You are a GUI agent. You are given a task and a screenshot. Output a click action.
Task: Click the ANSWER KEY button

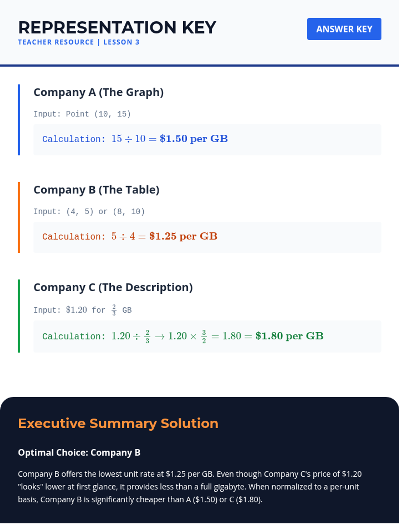pyautogui.click(x=344, y=29)
